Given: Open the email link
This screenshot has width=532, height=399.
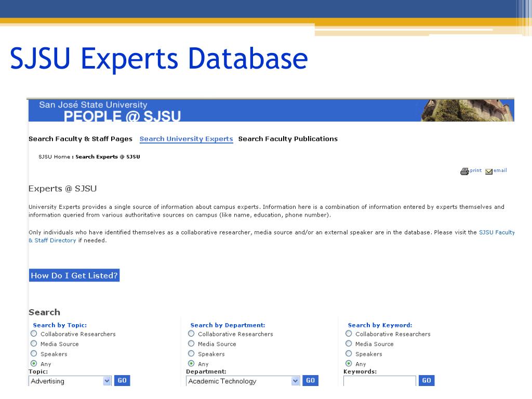Looking at the screenshot, I should point(500,170).
